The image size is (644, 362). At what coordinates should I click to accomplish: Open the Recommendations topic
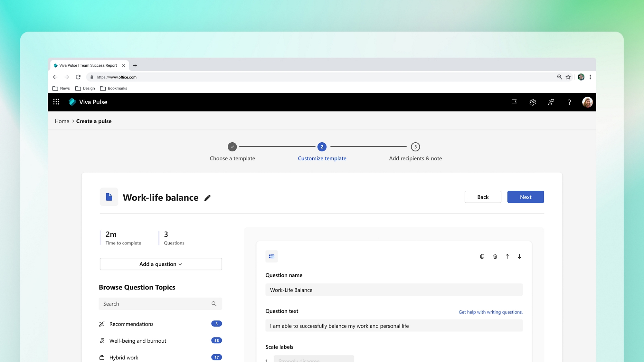[131, 324]
